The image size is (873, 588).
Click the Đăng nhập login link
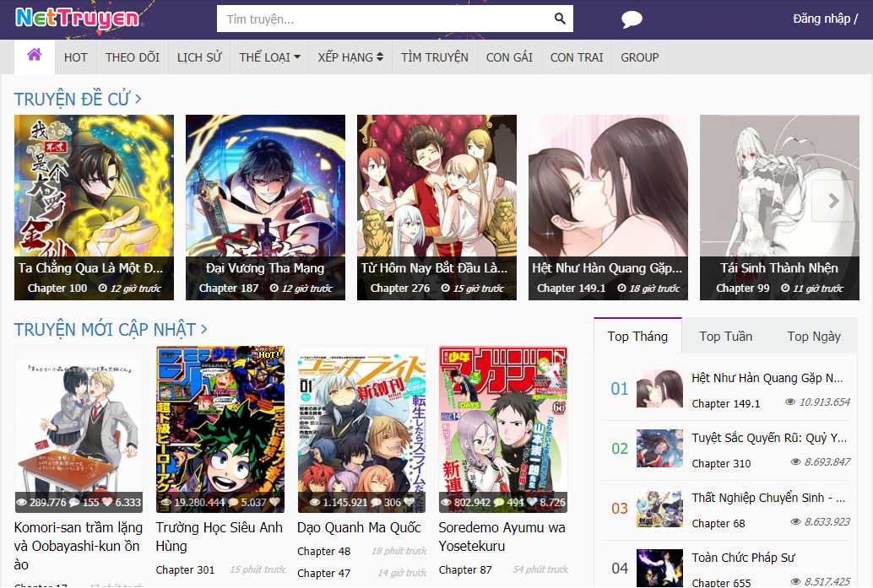coord(821,19)
